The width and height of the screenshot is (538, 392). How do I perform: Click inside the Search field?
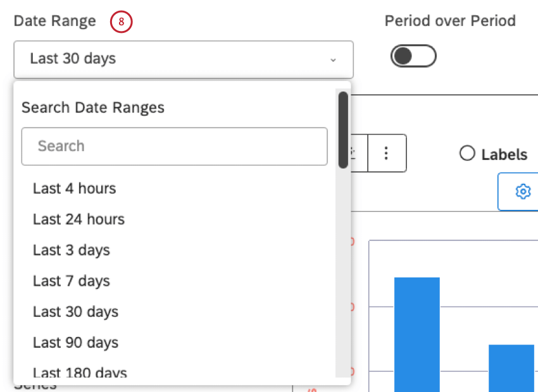click(x=174, y=146)
